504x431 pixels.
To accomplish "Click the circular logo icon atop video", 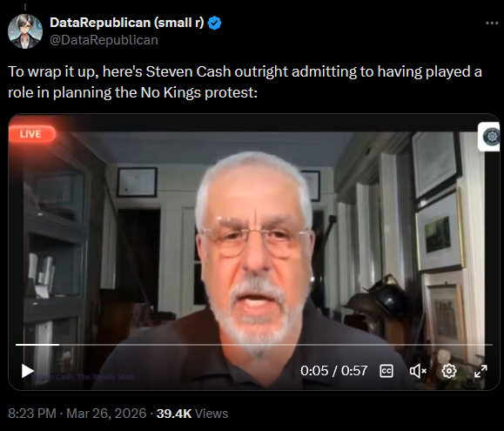I will coord(489,137).
